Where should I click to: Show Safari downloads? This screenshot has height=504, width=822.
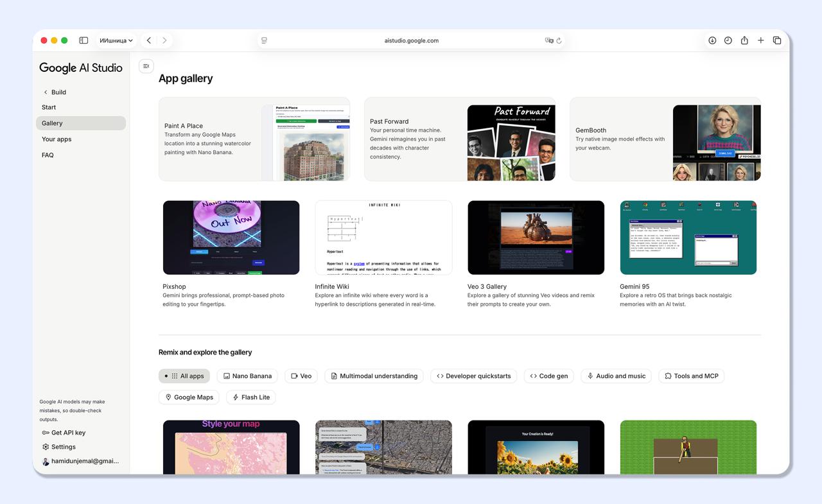point(712,40)
